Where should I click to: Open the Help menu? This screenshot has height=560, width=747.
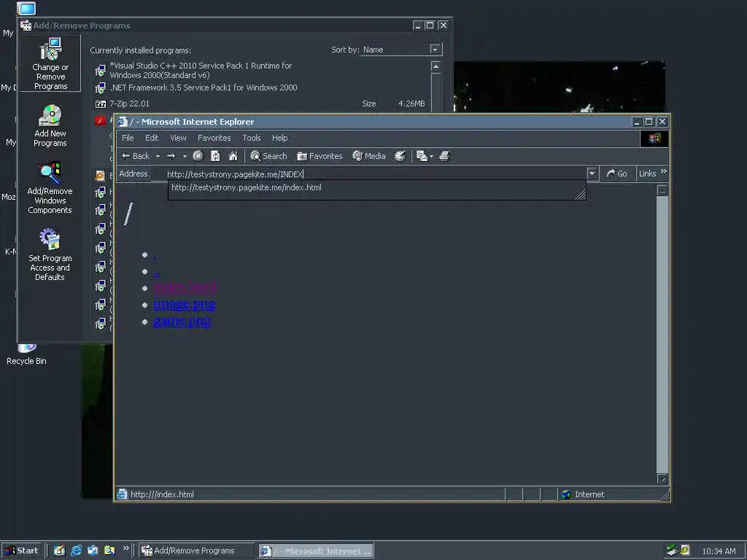tap(279, 138)
